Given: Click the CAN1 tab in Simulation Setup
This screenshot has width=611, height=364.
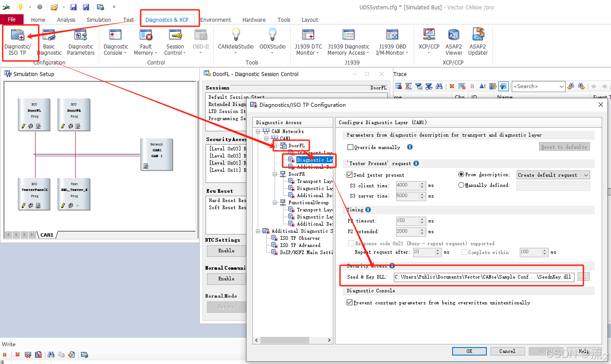Looking at the screenshot, I should tap(47, 235).
